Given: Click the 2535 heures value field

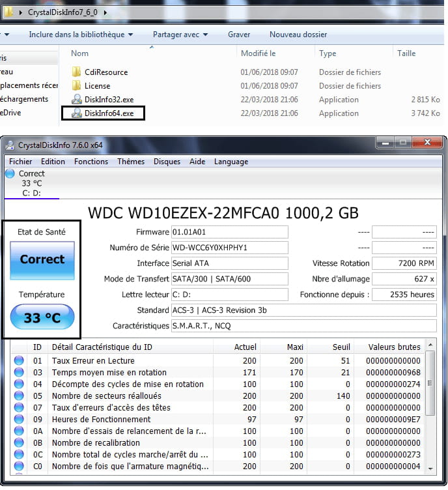Looking at the screenshot, I should click(x=404, y=295).
